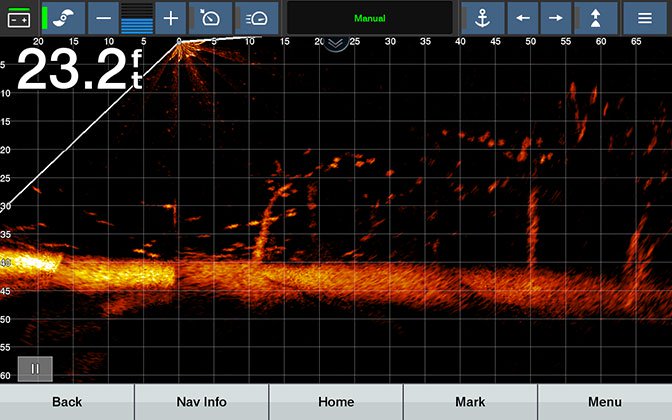
Task: Click the green Manual mode display
Action: (x=369, y=18)
